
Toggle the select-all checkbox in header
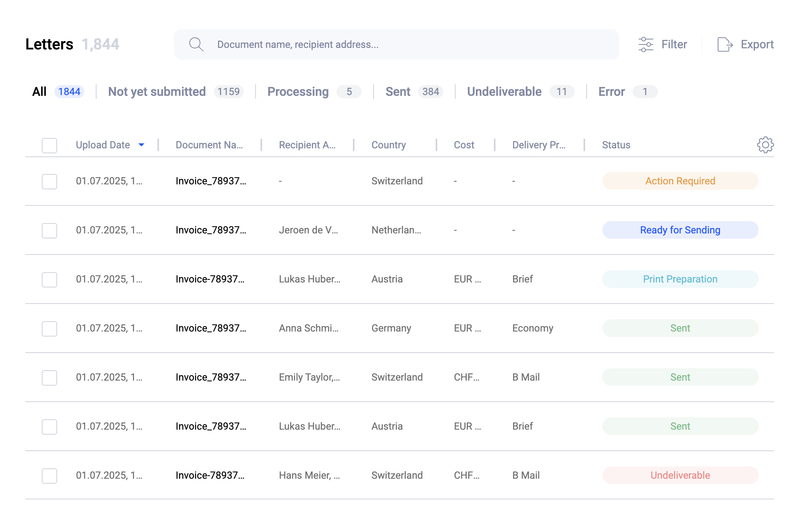(x=49, y=146)
